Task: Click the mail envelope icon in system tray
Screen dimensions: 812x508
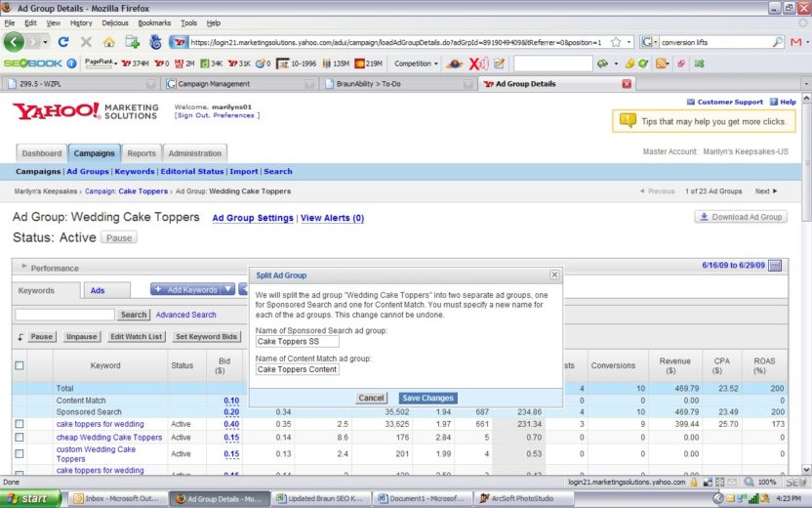Action: [730, 498]
